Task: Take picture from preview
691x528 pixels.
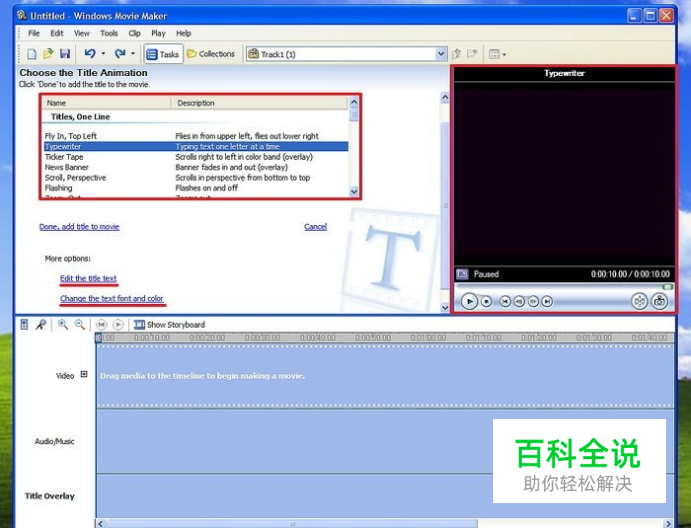Action: coord(659,301)
